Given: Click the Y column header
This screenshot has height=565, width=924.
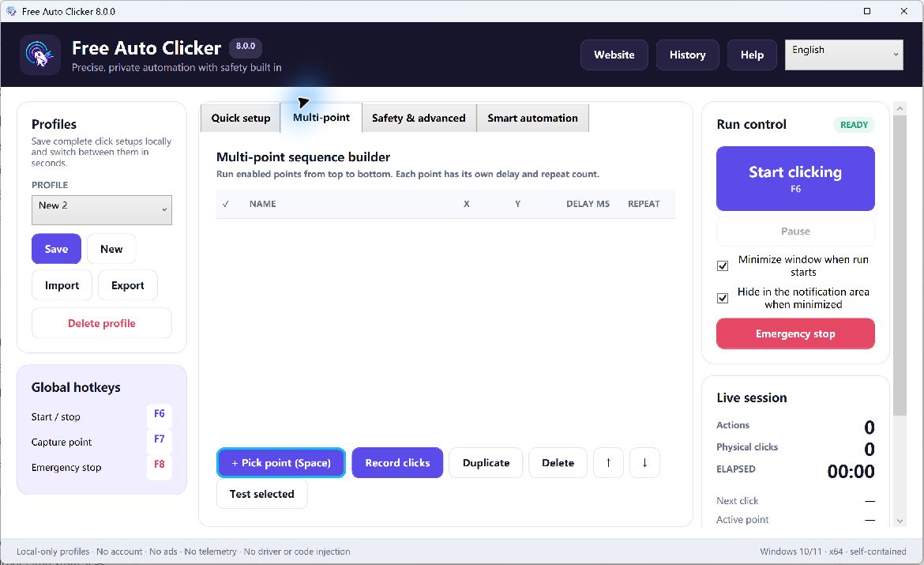Looking at the screenshot, I should [x=517, y=204].
